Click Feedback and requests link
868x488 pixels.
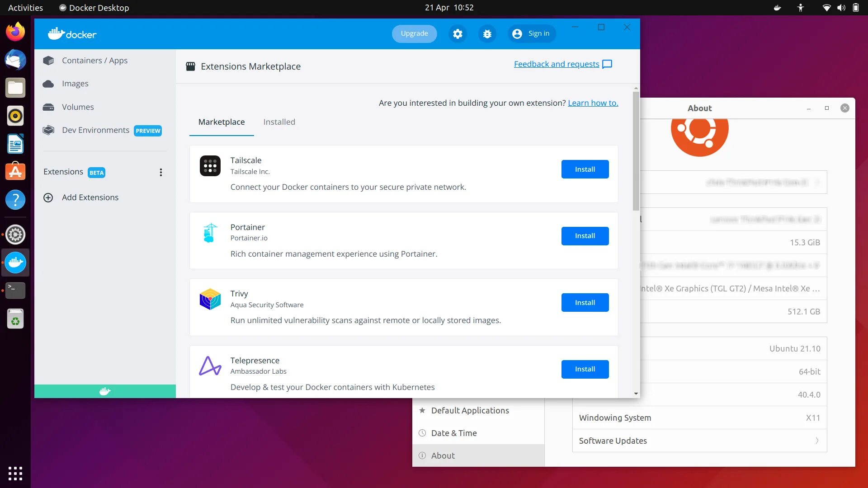pos(557,64)
